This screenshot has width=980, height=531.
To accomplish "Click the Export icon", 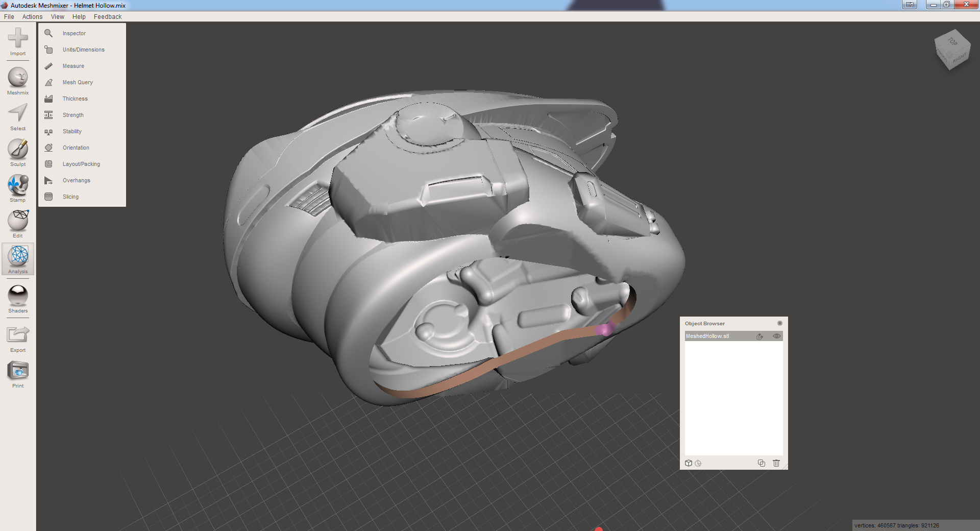I will pyautogui.click(x=18, y=337).
